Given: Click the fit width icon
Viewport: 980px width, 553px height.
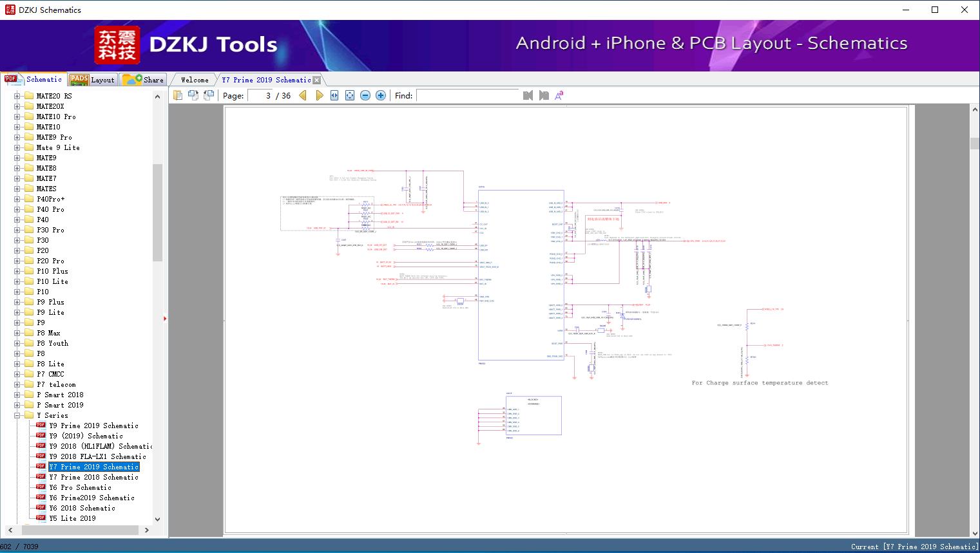Looking at the screenshot, I should 334,95.
